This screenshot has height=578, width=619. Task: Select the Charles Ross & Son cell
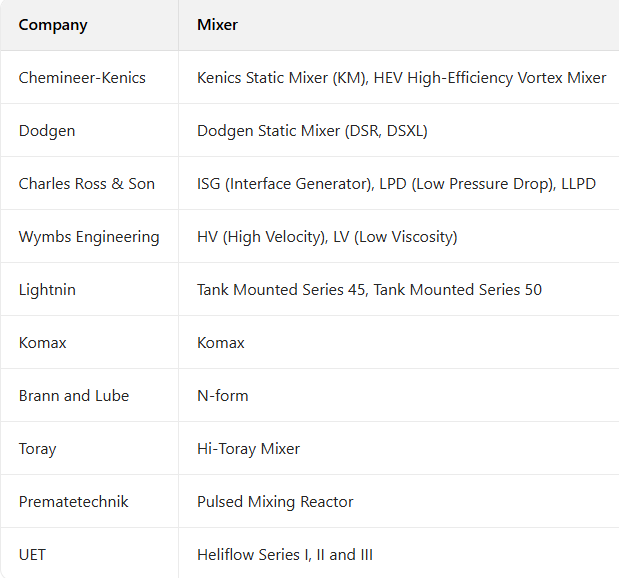click(x=87, y=184)
